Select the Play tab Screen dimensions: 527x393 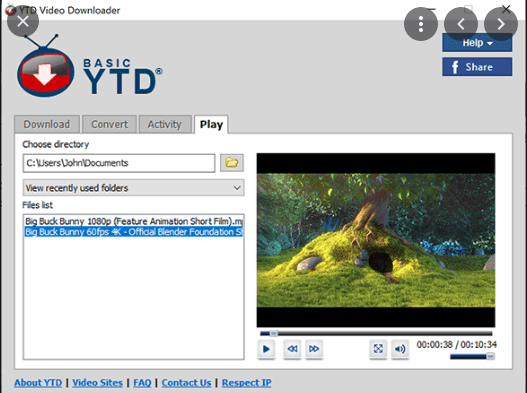211,124
